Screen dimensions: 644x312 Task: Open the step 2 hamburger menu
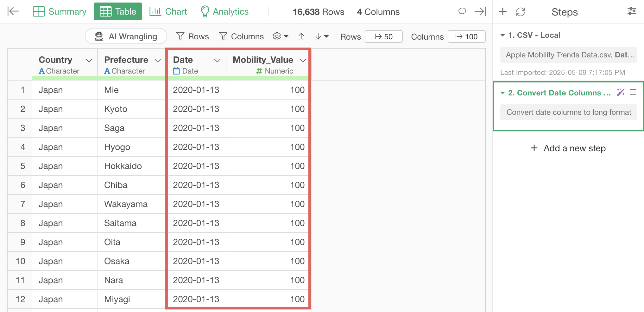click(x=633, y=92)
